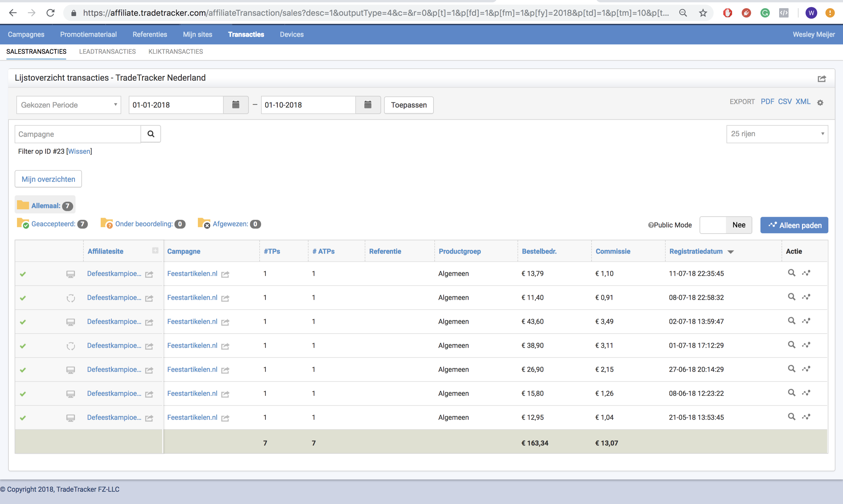Open the Grammarly extension icon
The height and width of the screenshot is (504, 843).
click(765, 13)
